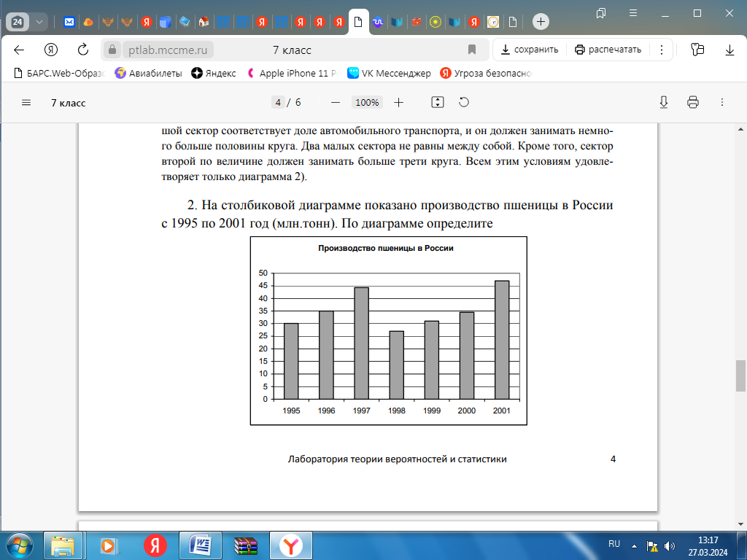The width and height of the screenshot is (747, 560).
Task: Open the Авиабилеты bookmark
Action: (x=149, y=73)
